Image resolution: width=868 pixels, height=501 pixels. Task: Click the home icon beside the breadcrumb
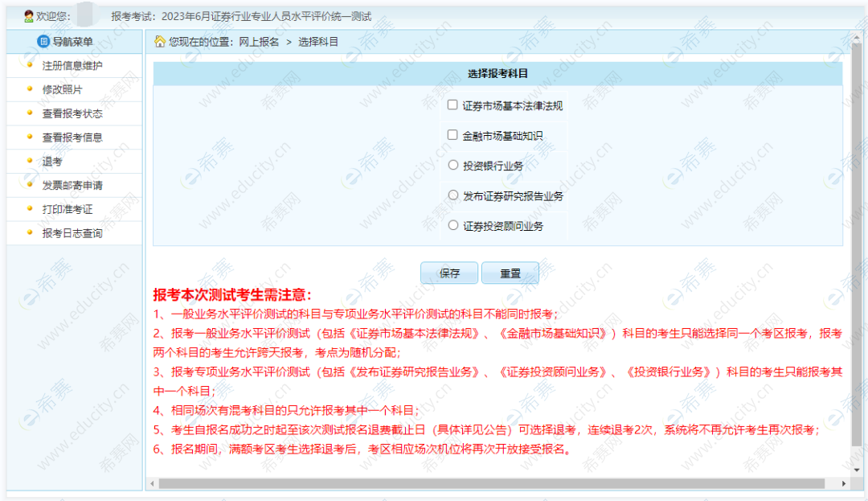coord(160,41)
